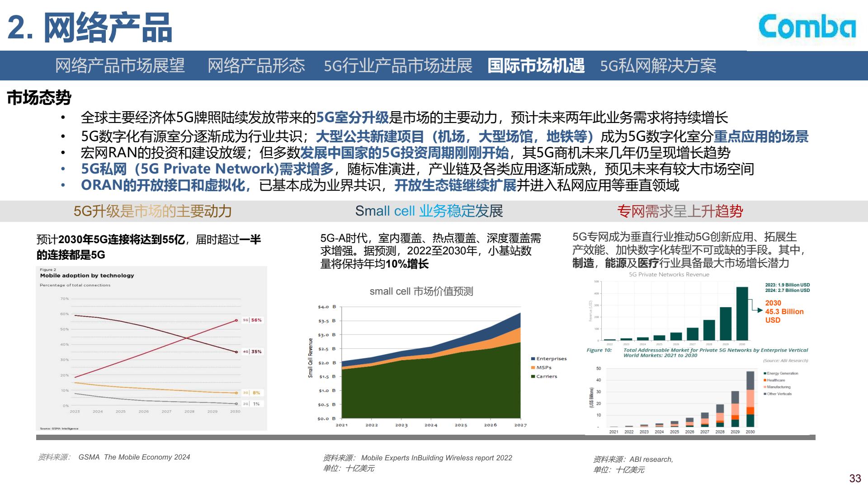Click the Mobile Experts InBuilding Wireless report source
The height and width of the screenshot is (488, 868).
tap(436, 458)
